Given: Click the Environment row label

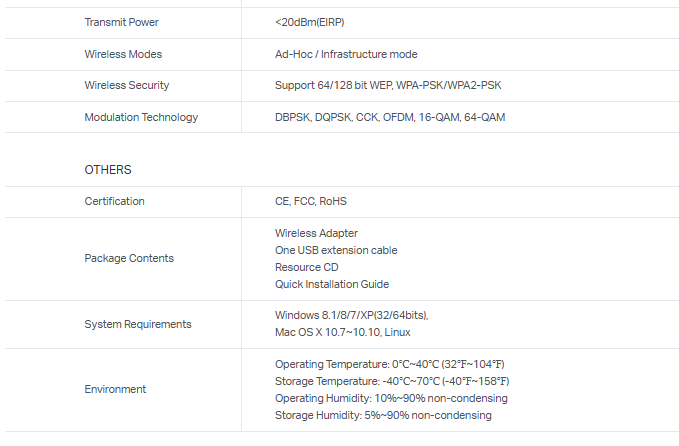Looking at the screenshot, I should pos(115,389).
